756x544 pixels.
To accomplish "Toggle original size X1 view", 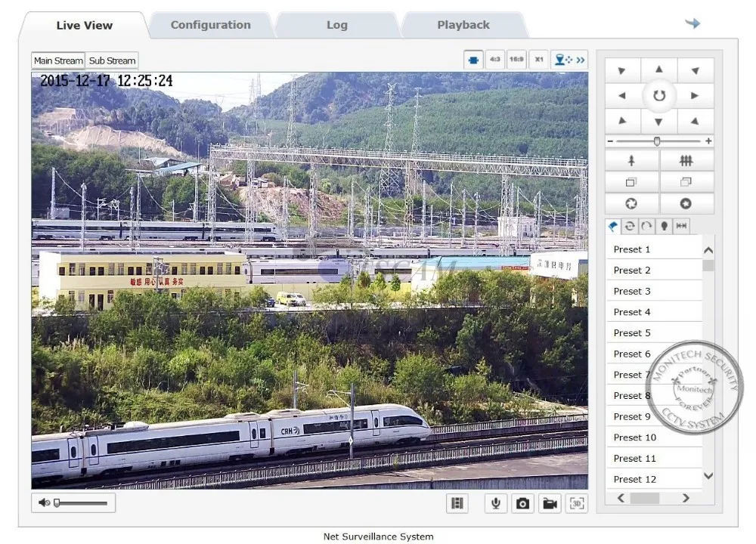I will pos(538,60).
